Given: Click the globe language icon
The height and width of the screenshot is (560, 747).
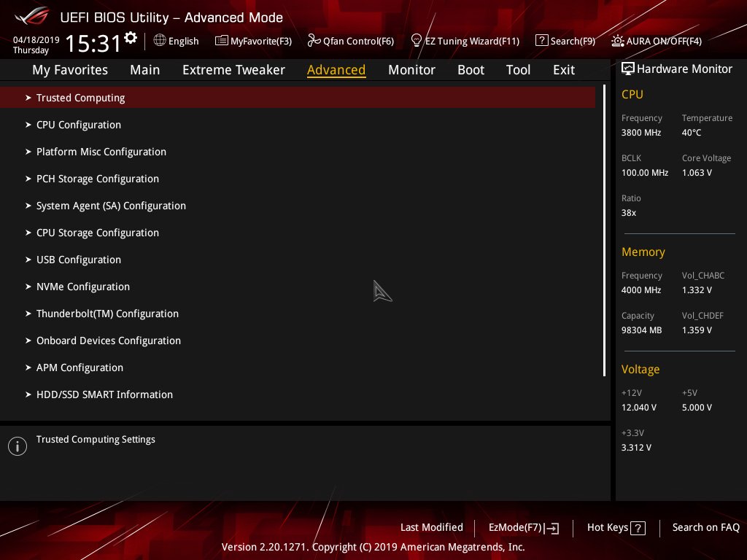Looking at the screenshot, I should click(160, 41).
